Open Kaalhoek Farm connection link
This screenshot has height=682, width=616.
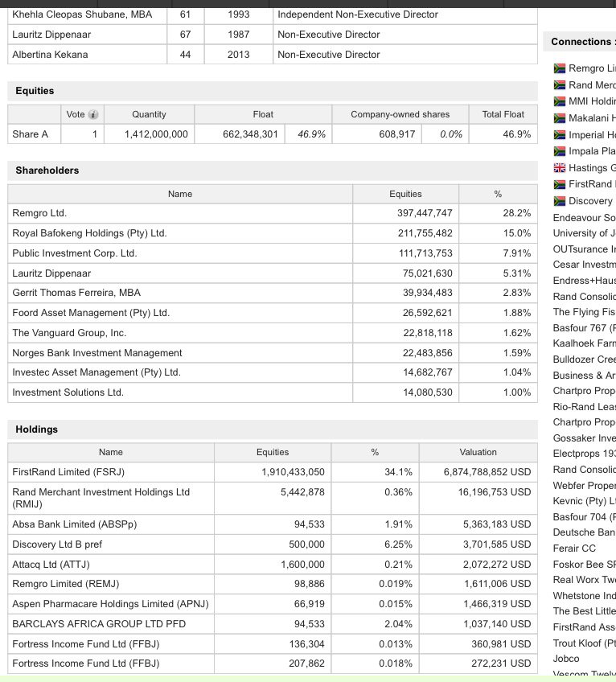(585, 343)
